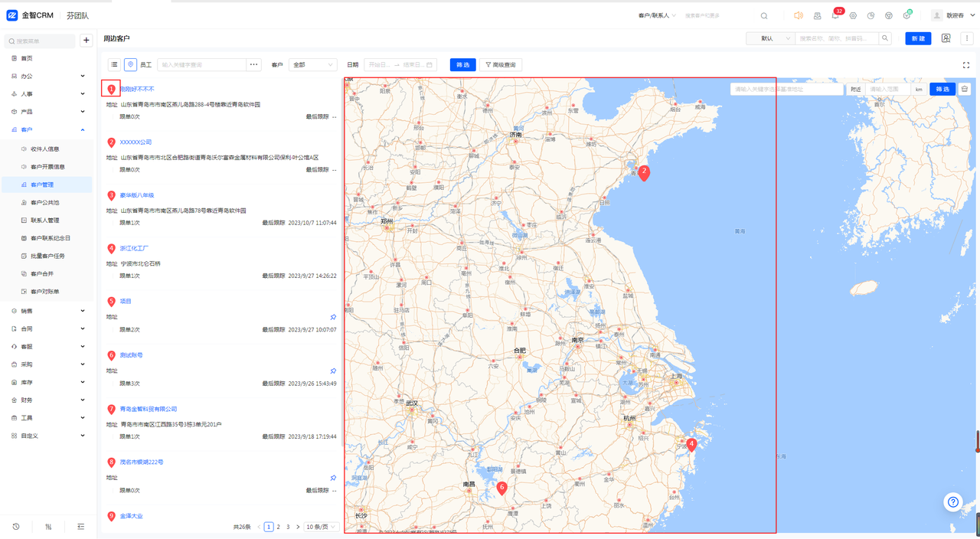Viewport: 980px width, 539px height.
Task: Open customer link XXXXXX公司
Action: pyautogui.click(x=136, y=142)
